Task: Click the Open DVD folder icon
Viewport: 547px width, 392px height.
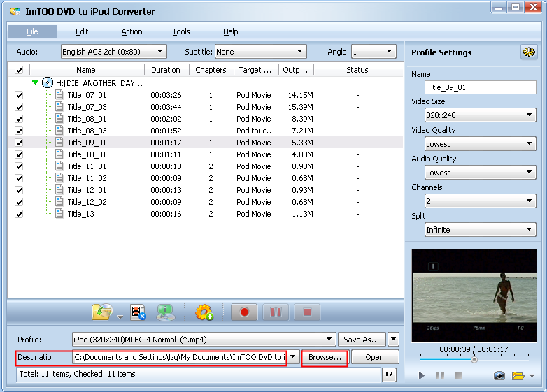Action: 102,312
